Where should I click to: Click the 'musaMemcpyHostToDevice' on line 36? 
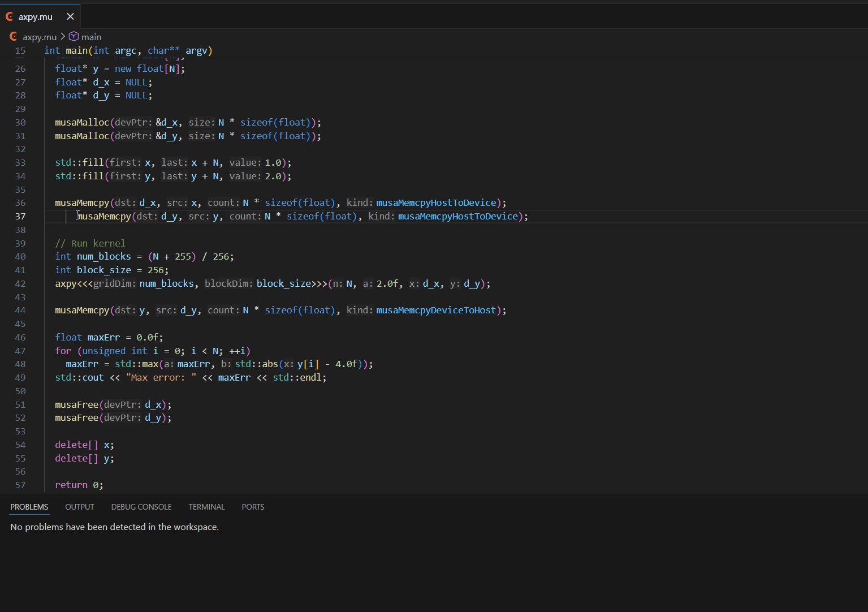coord(436,202)
